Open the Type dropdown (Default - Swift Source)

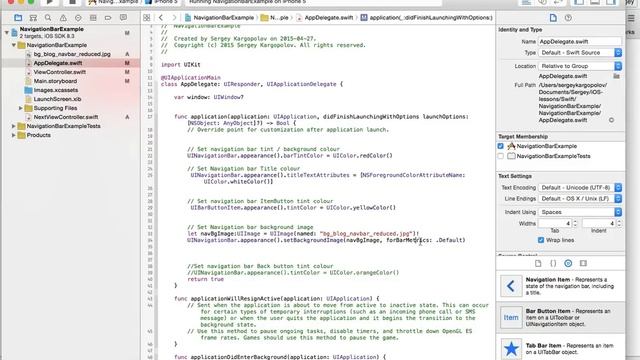tap(580, 53)
